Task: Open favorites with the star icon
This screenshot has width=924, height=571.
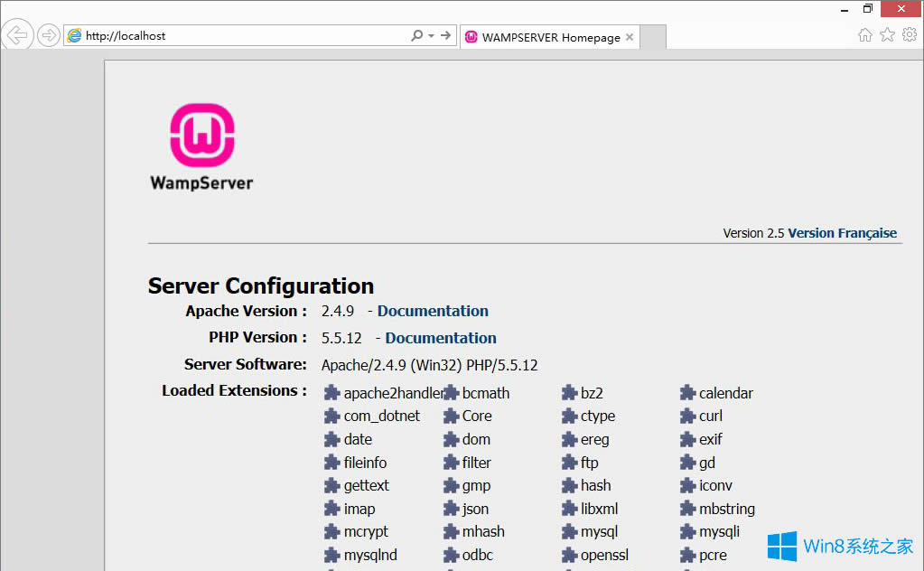Action: pos(887,35)
